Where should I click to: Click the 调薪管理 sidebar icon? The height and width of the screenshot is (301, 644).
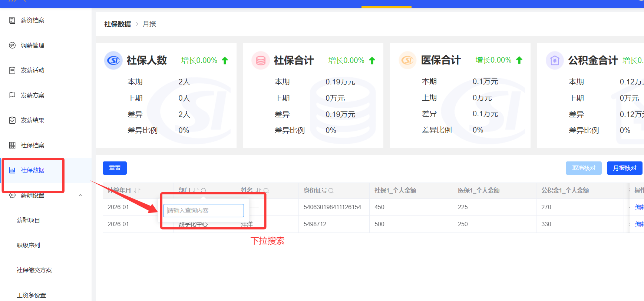[12, 45]
